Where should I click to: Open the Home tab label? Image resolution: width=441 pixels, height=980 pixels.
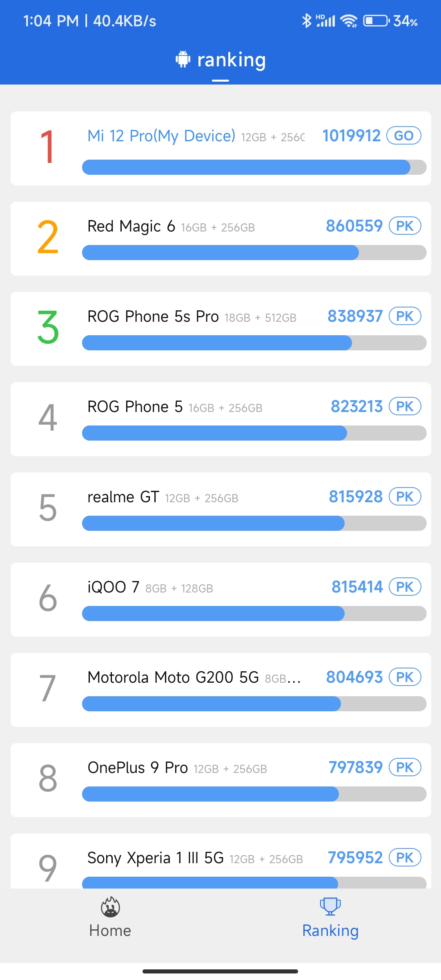click(x=110, y=931)
